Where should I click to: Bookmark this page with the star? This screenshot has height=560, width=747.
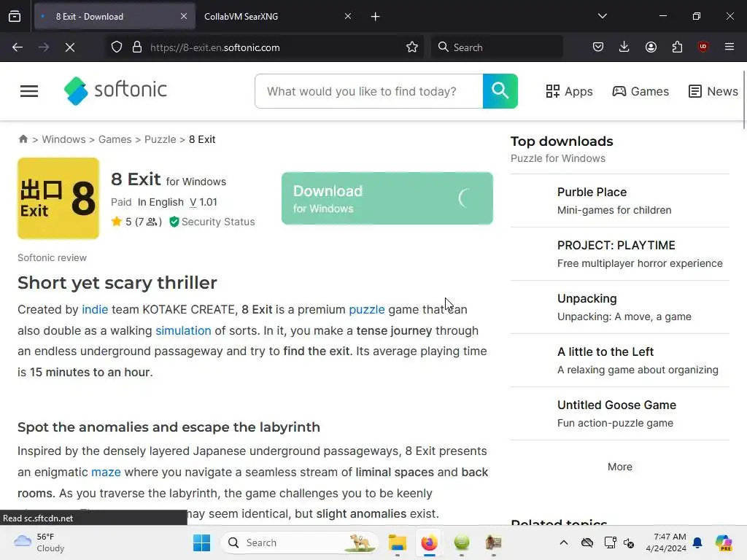(x=412, y=47)
